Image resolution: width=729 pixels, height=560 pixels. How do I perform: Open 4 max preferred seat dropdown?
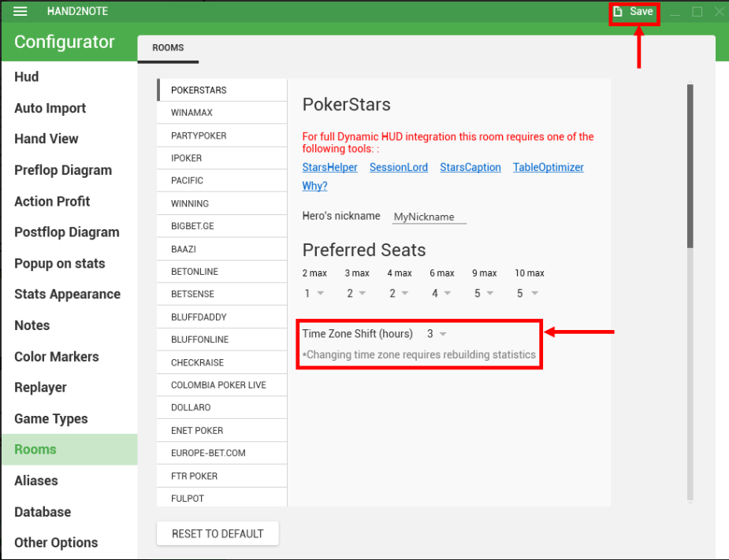[399, 293]
